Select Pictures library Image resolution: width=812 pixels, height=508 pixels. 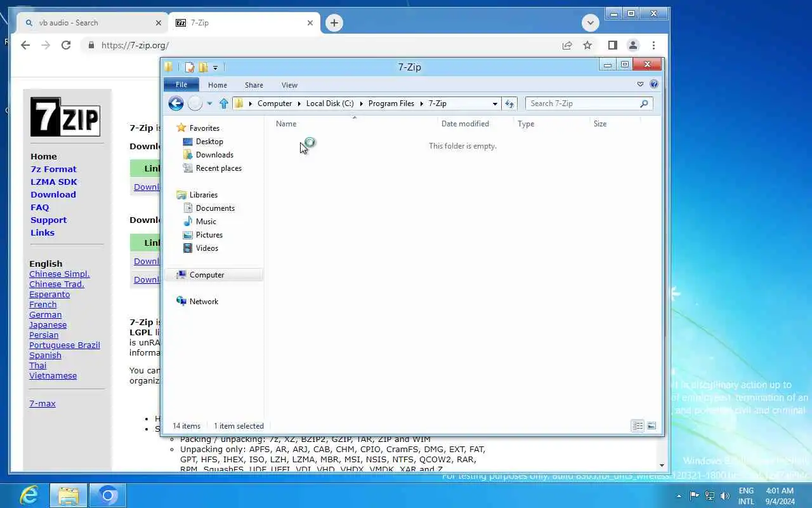(x=209, y=235)
